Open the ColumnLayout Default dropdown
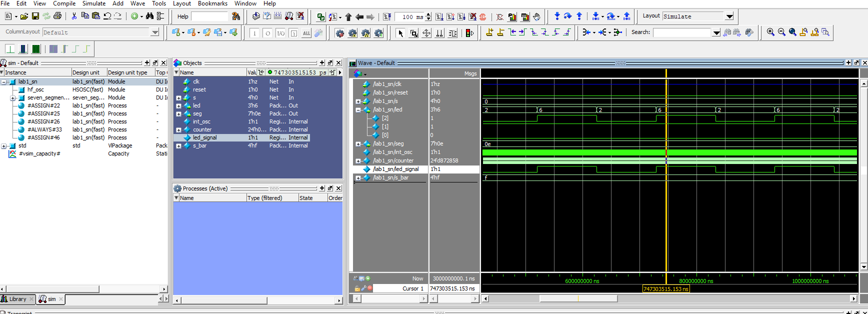Image resolution: width=868 pixels, height=314 pixels. coord(154,32)
